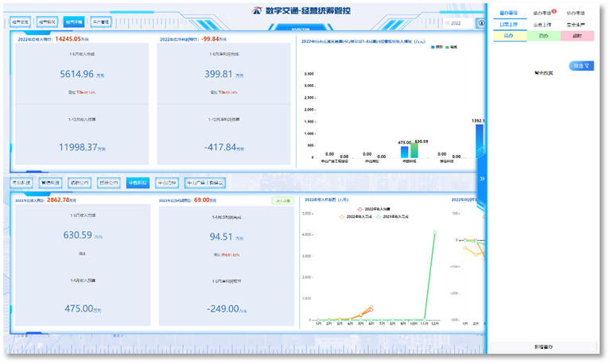Screen dimensions: 610x364
Task: Select the first company tab in the row
Action: pyautogui.click(x=21, y=183)
